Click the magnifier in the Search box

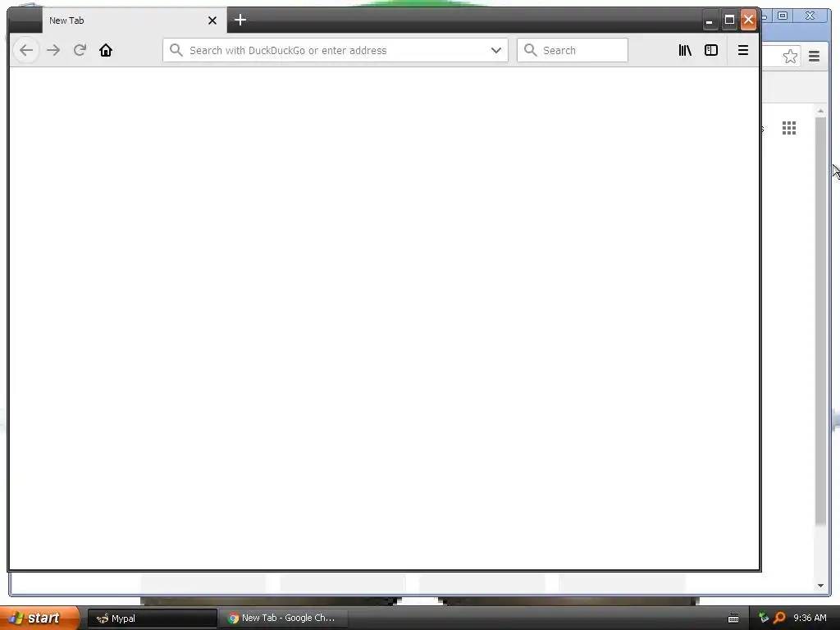(531, 50)
